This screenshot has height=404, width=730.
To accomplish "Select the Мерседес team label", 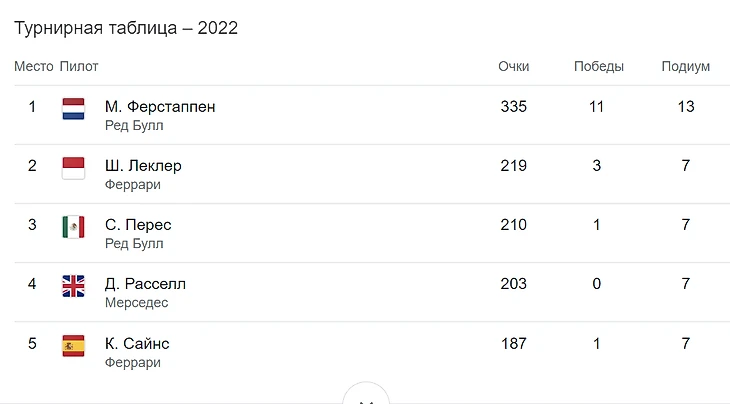I will (136, 303).
